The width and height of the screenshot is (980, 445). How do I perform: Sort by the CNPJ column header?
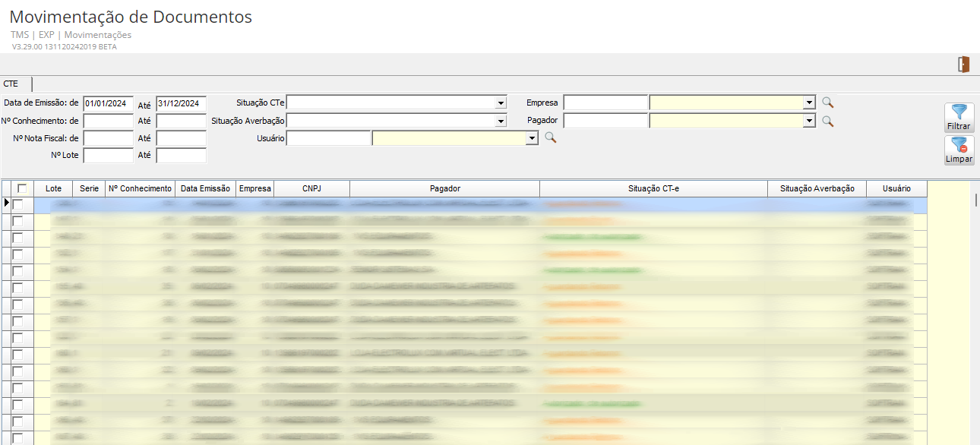311,188
